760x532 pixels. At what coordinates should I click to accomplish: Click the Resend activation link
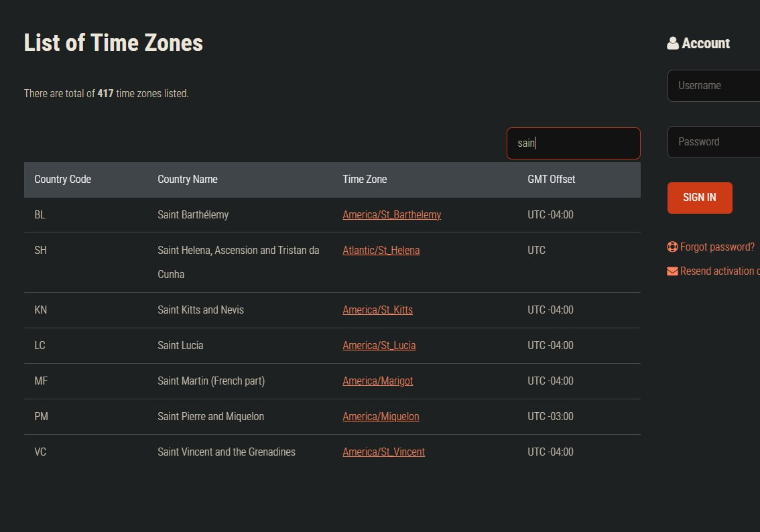(x=720, y=271)
